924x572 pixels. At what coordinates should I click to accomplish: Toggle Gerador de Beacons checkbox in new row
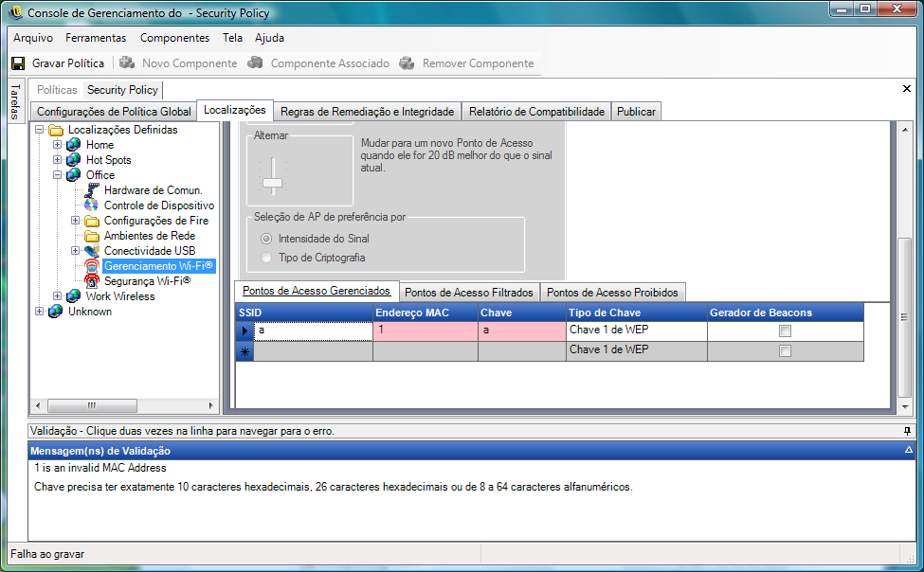785,351
